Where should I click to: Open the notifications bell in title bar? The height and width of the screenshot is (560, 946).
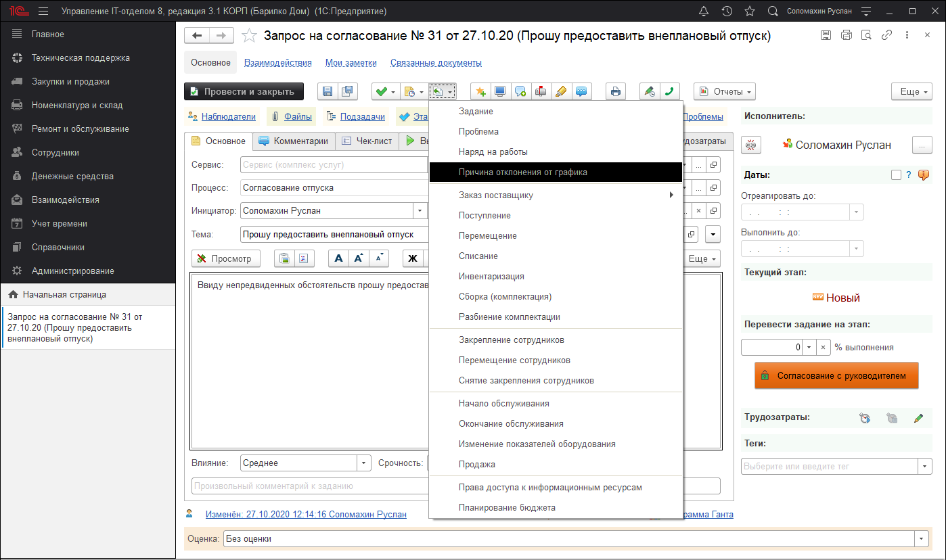click(704, 11)
